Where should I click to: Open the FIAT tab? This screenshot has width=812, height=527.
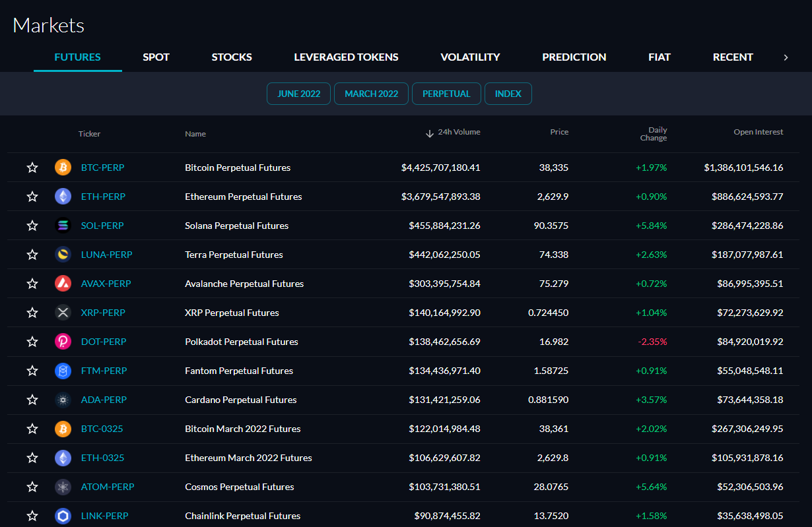pyautogui.click(x=660, y=57)
